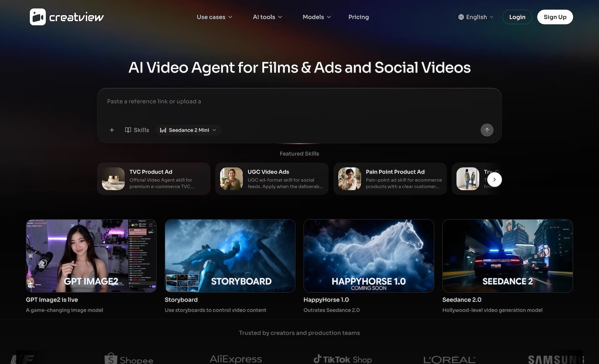Click the Seedance 2 Mini bars icon
Image resolution: width=599 pixels, height=364 pixels.
click(x=163, y=130)
